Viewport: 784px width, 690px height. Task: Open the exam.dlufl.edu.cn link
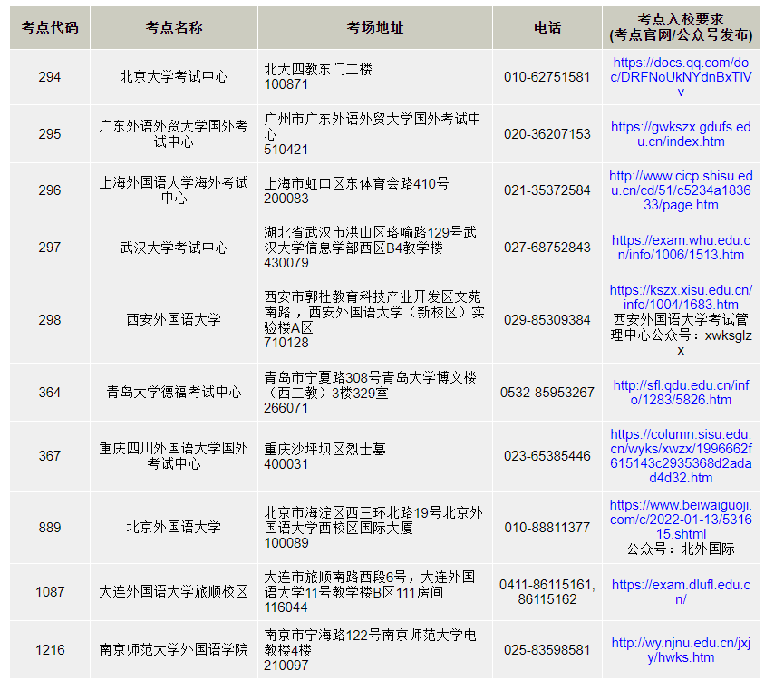click(x=681, y=592)
